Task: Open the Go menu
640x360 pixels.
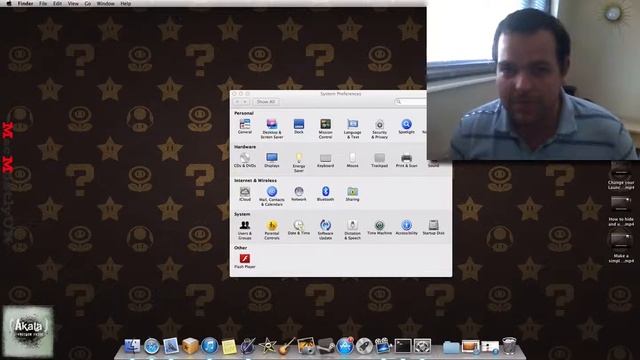Action: (88, 3)
